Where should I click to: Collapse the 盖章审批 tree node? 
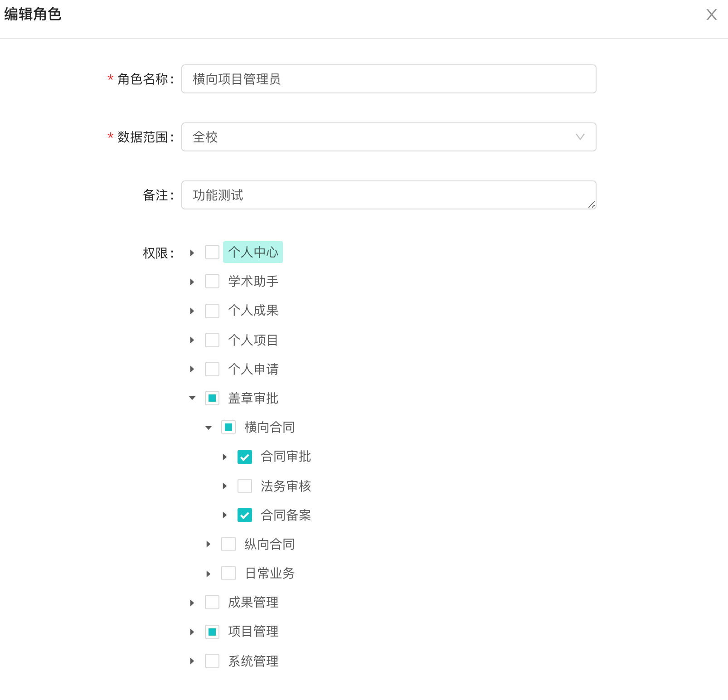192,398
